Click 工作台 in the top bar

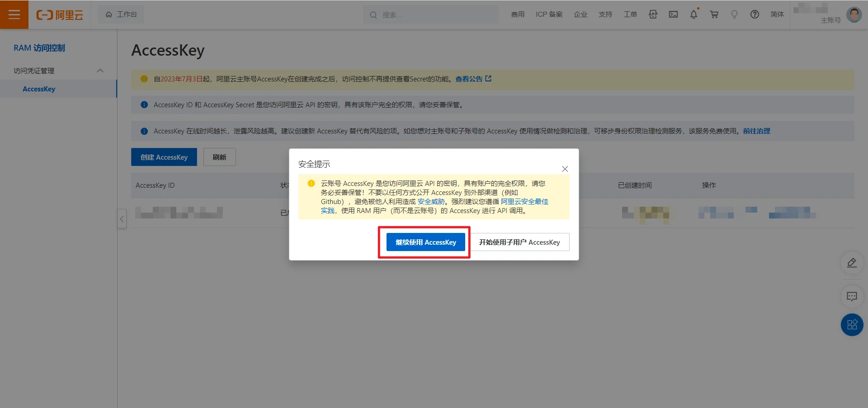pyautogui.click(x=121, y=14)
